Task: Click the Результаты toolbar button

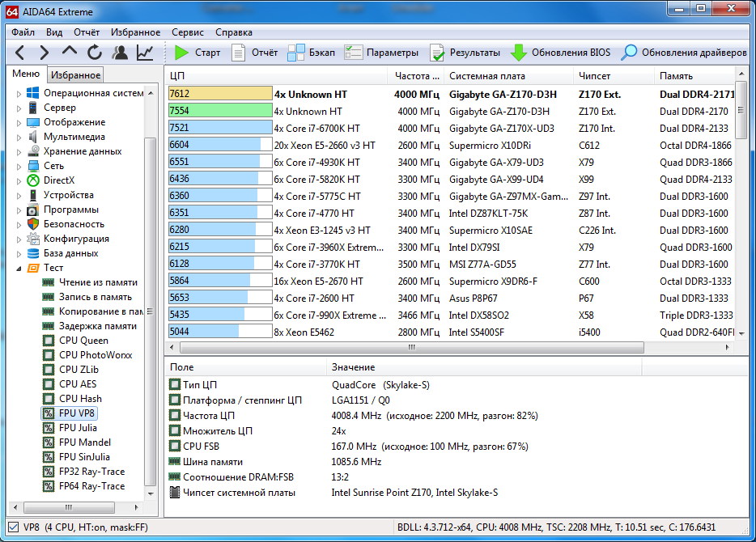Action: [x=465, y=53]
